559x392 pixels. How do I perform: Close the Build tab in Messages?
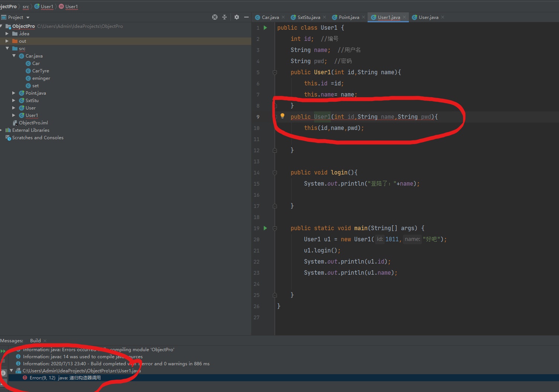click(45, 341)
